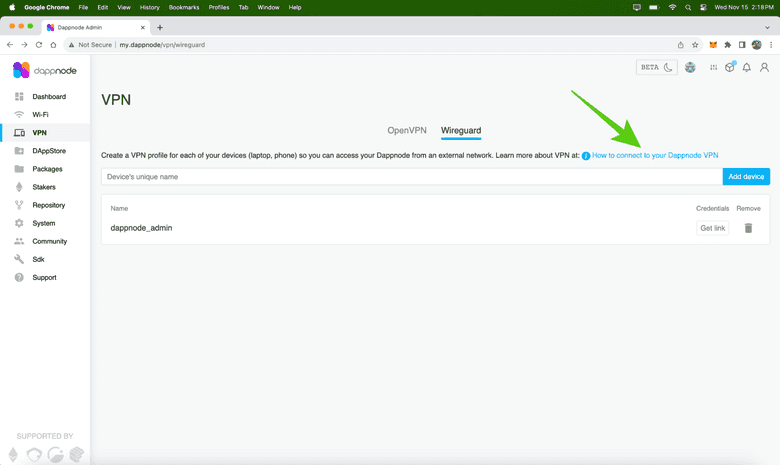Viewport: 780px width, 465px height.
Task: Toggle the Chrome side panel
Action: 742,45
